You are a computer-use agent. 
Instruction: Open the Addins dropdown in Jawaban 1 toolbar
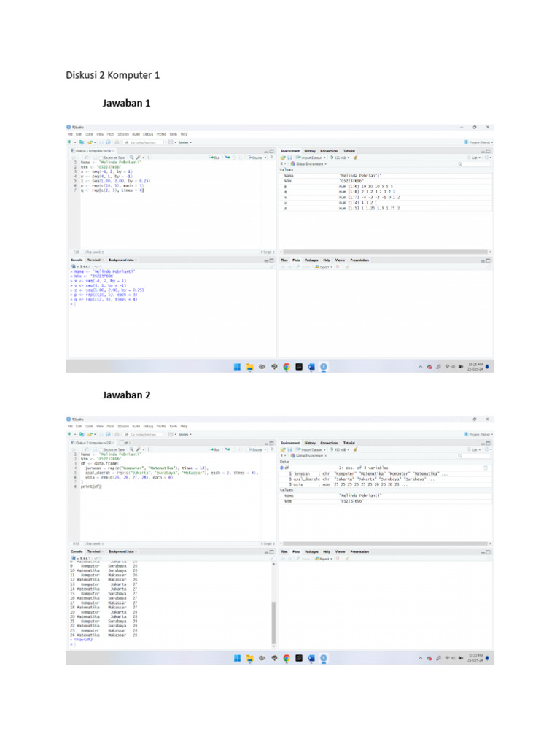pyautogui.click(x=185, y=142)
